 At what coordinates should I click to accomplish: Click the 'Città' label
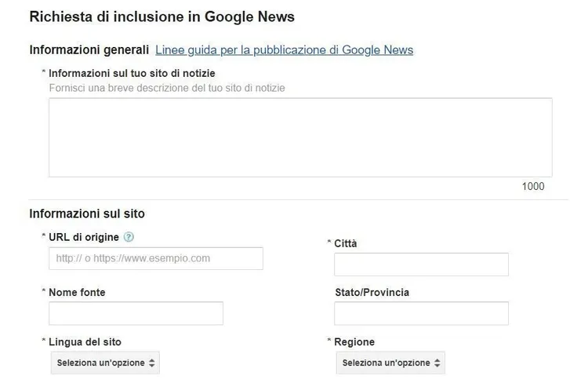point(346,244)
